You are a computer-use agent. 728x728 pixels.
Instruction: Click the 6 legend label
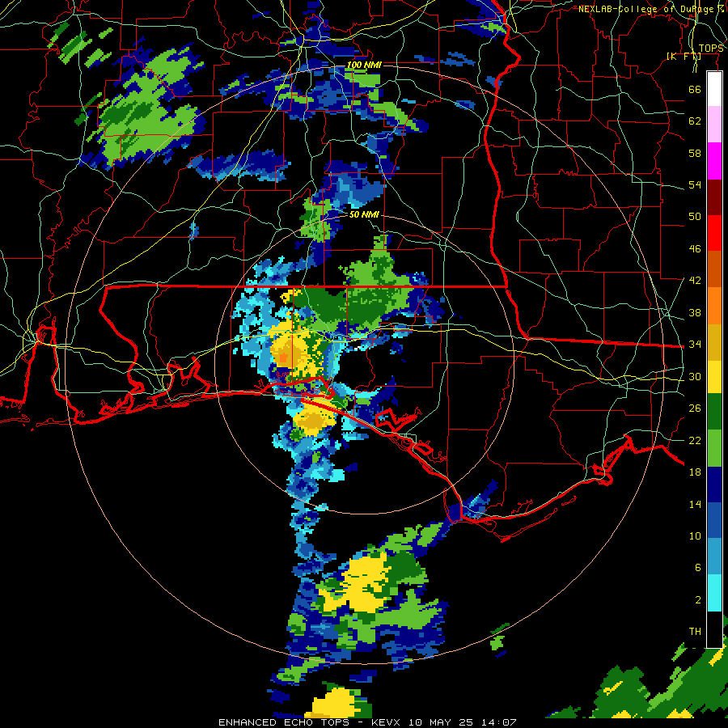(x=697, y=568)
